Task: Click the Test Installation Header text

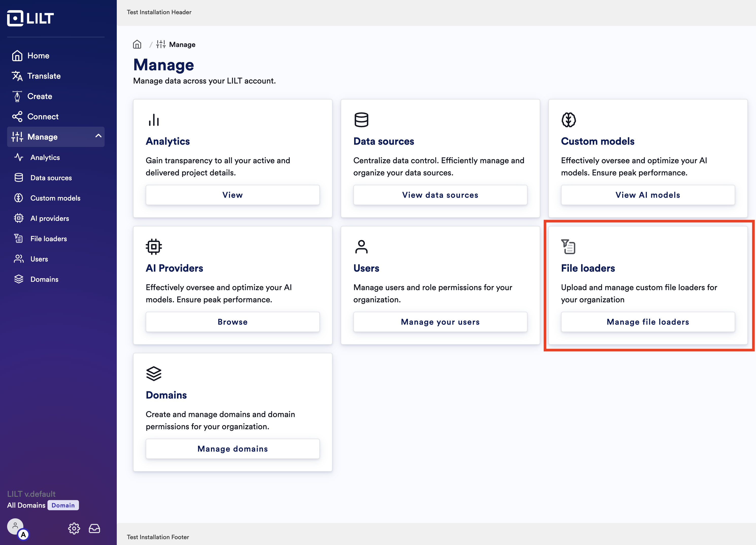Action: pyautogui.click(x=159, y=12)
